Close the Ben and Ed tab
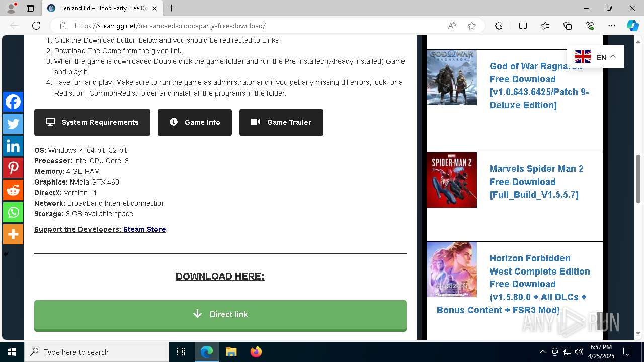 154,8
